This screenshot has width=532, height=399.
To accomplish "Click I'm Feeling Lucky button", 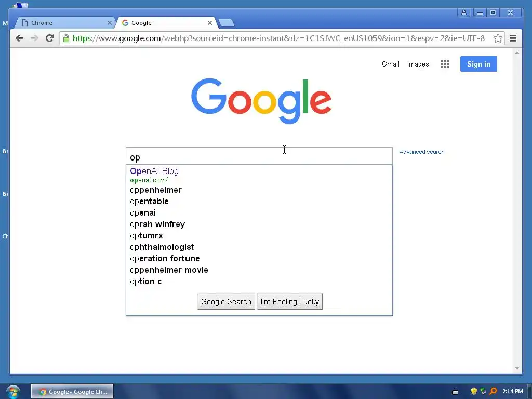I will [x=290, y=302].
